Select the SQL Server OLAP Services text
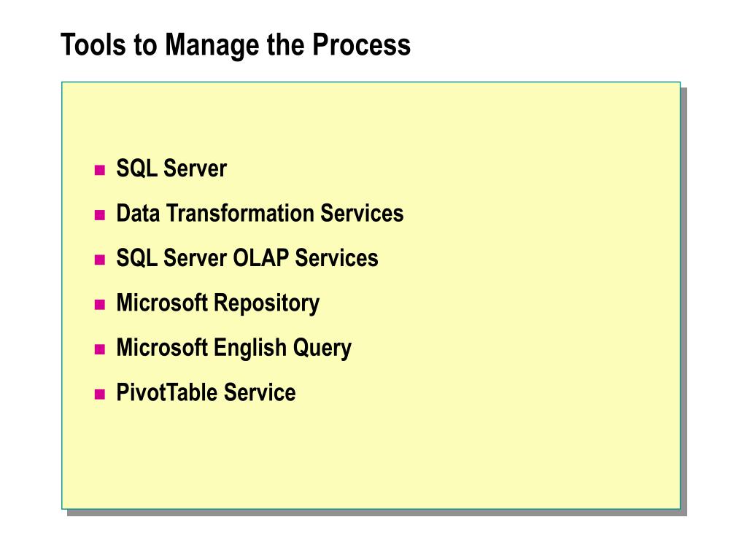This screenshot has width=747, height=560. [x=247, y=258]
